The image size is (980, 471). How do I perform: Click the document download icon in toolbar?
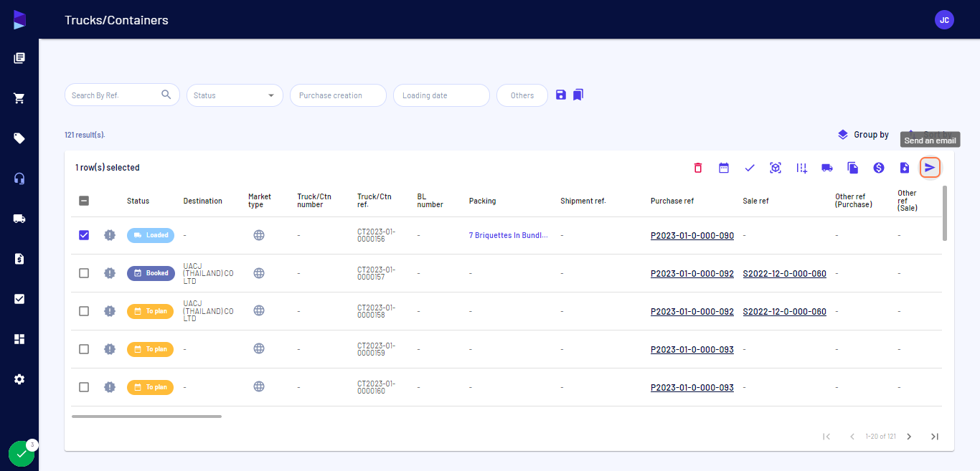[905, 168]
